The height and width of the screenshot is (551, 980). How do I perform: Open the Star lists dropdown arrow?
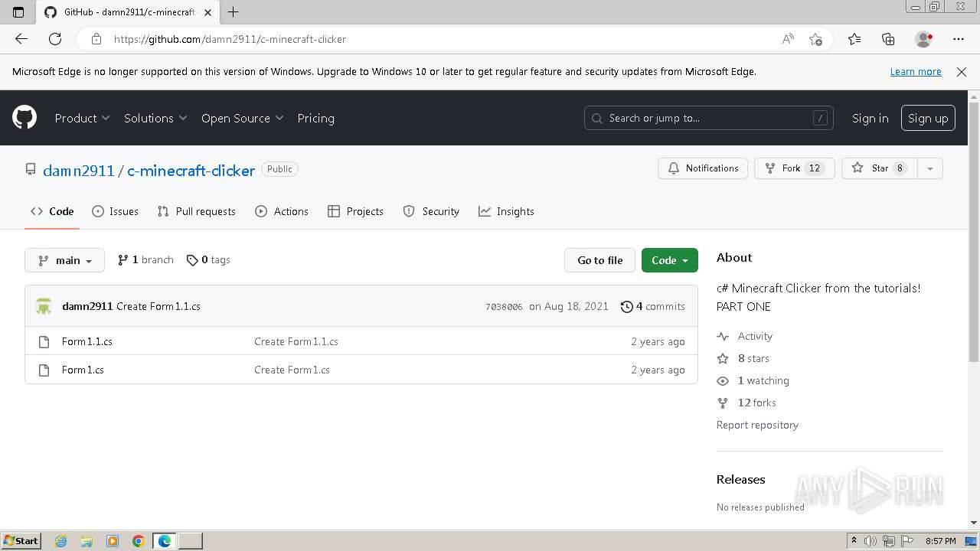click(929, 168)
